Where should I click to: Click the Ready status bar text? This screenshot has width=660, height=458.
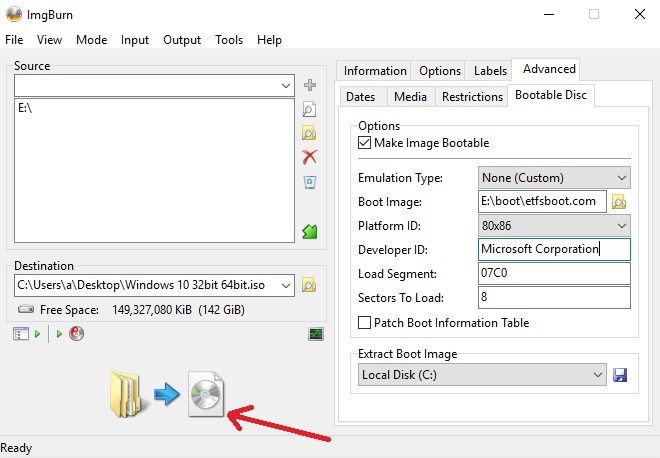16,448
